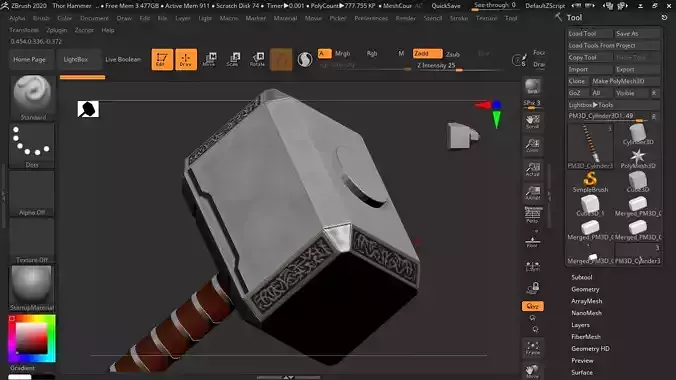Toggle Local symmetry (L.Sym)

coord(532,267)
